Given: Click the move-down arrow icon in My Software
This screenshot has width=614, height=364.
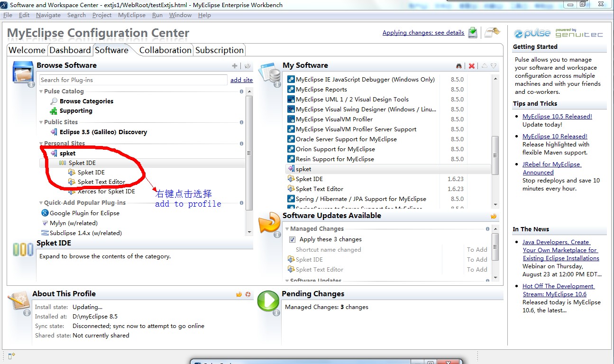Looking at the screenshot, I should [x=494, y=66].
